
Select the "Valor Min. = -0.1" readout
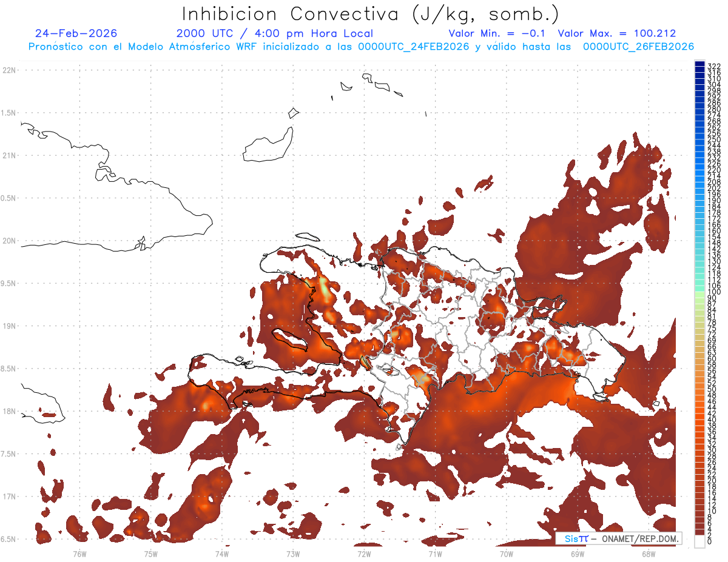click(497, 33)
